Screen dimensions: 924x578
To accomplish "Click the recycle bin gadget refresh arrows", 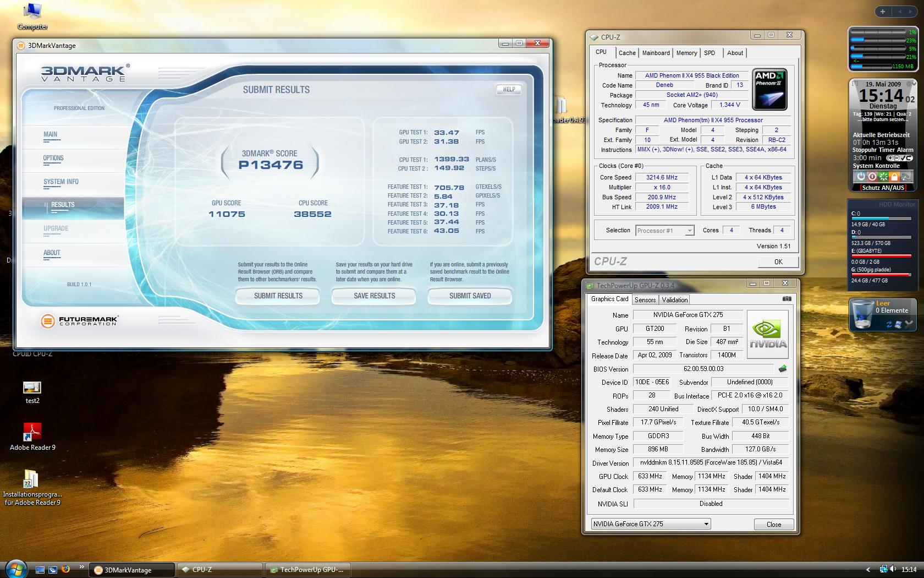I will pyautogui.click(x=889, y=325).
